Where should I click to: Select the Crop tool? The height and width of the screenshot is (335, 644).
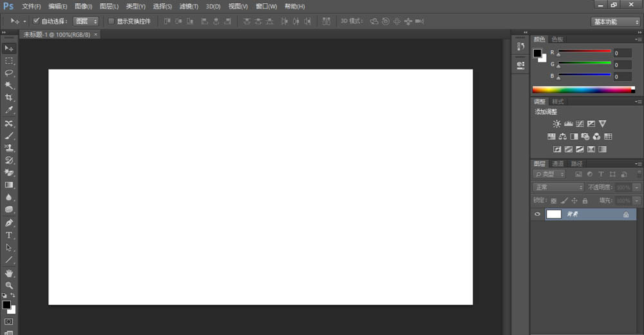click(x=8, y=98)
